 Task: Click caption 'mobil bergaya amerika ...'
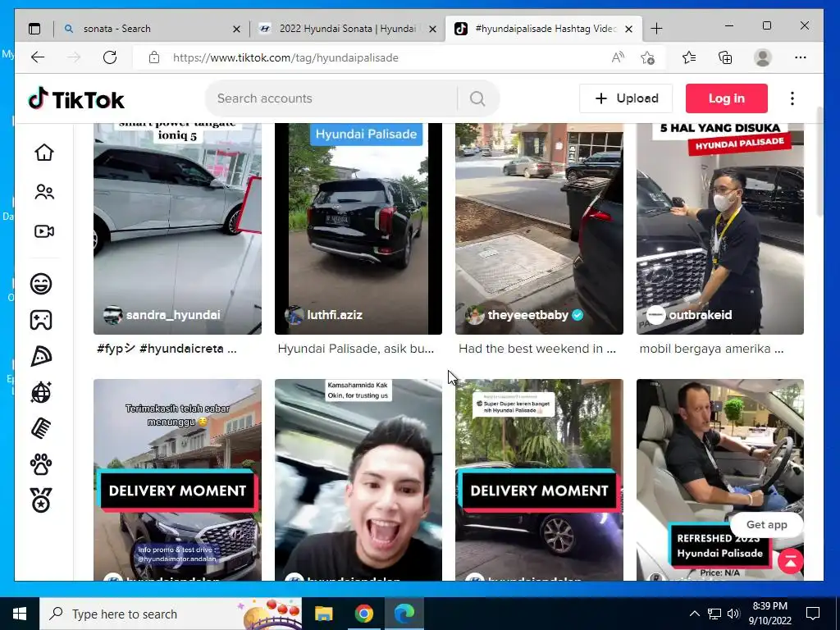click(x=711, y=349)
